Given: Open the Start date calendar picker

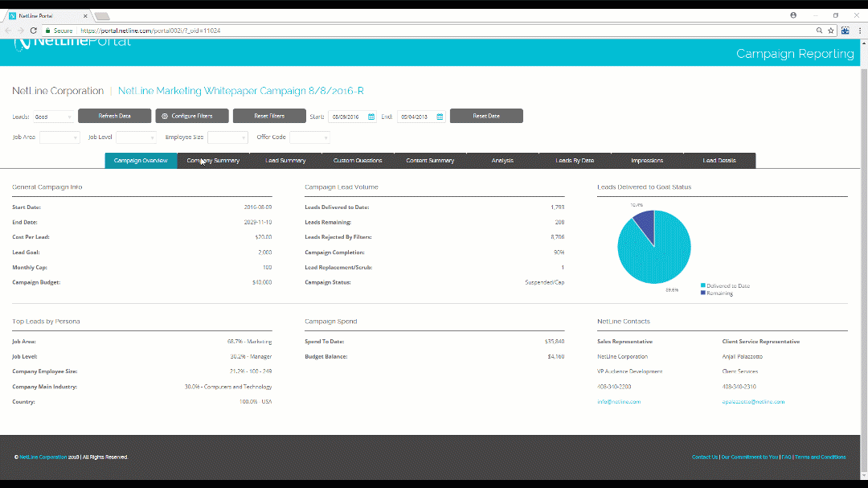Looking at the screenshot, I should click(x=371, y=117).
